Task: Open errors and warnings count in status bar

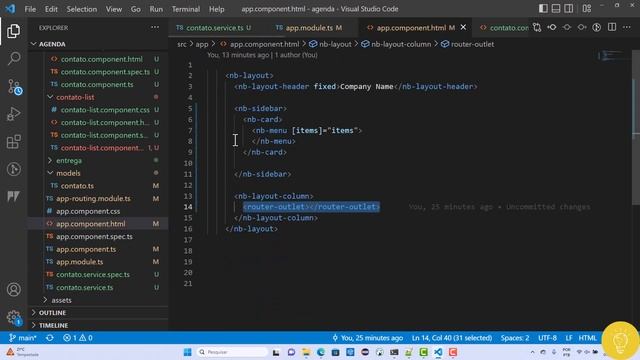Action: (78, 338)
